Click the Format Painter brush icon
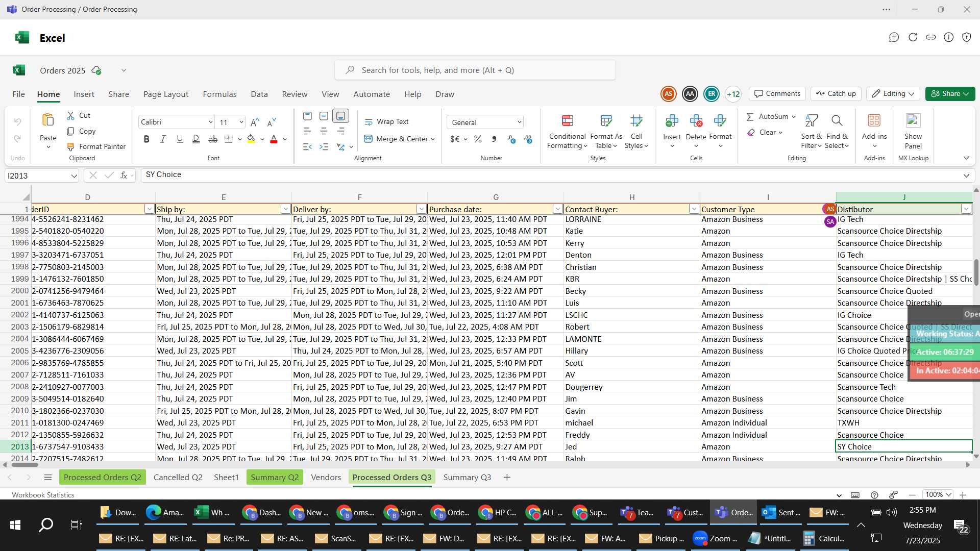This screenshot has width=980, height=551. [x=71, y=146]
